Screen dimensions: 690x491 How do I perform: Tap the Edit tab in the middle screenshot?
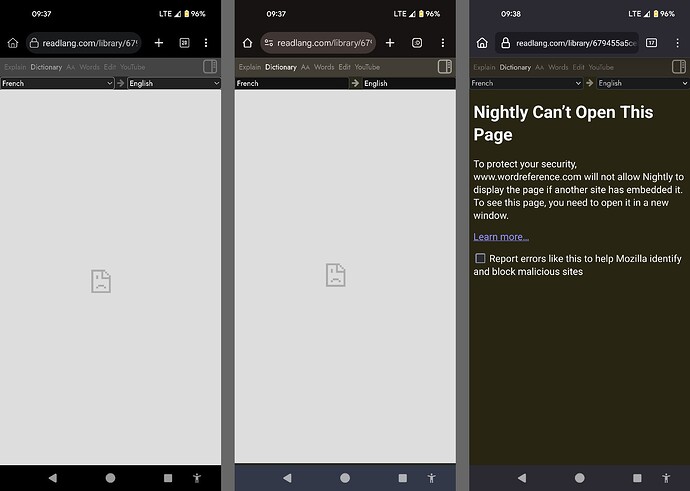(344, 67)
